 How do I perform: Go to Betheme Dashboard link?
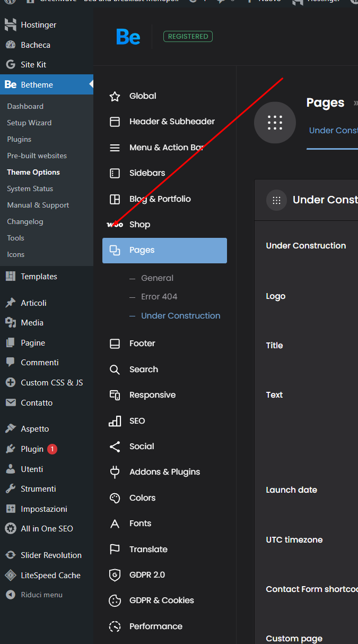(x=25, y=106)
